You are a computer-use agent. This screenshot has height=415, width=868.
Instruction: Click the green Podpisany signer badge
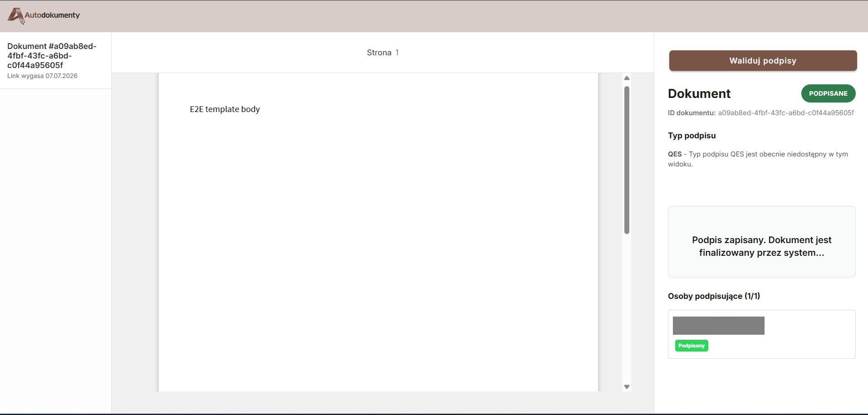[691, 346]
